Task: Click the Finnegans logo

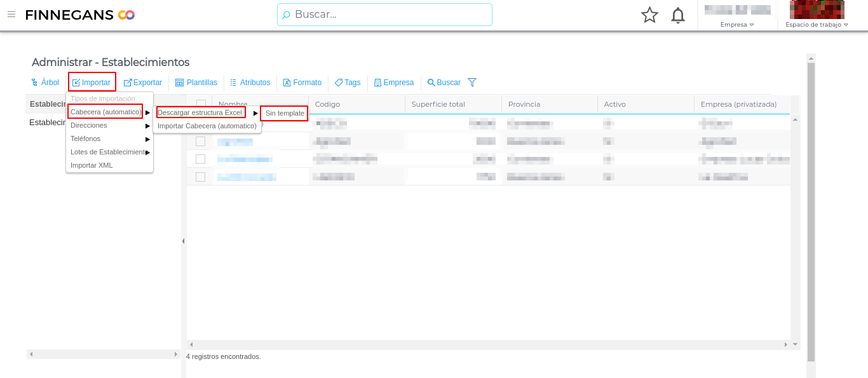Action: (80, 15)
